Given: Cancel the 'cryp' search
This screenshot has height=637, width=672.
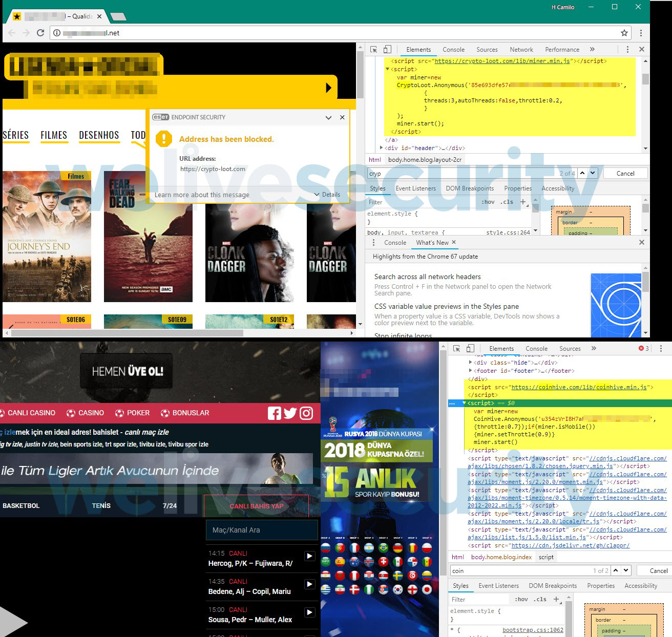Looking at the screenshot, I should (625, 173).
